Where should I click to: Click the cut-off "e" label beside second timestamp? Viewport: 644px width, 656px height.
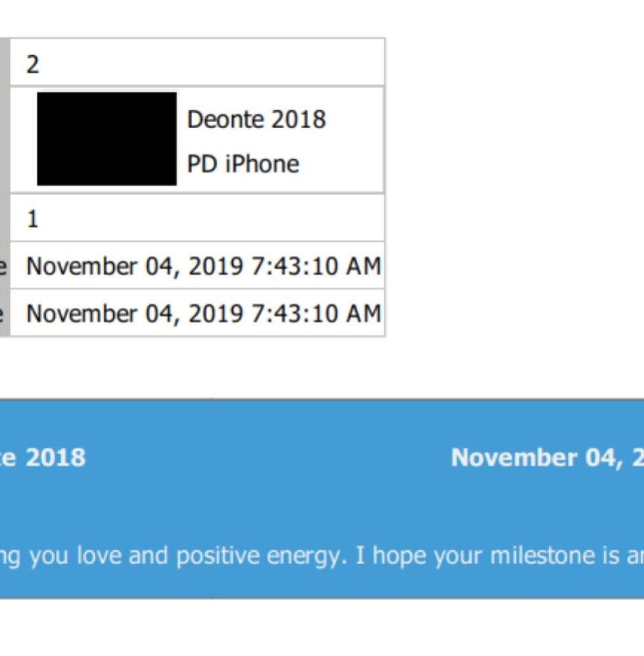tap(2, 314)
